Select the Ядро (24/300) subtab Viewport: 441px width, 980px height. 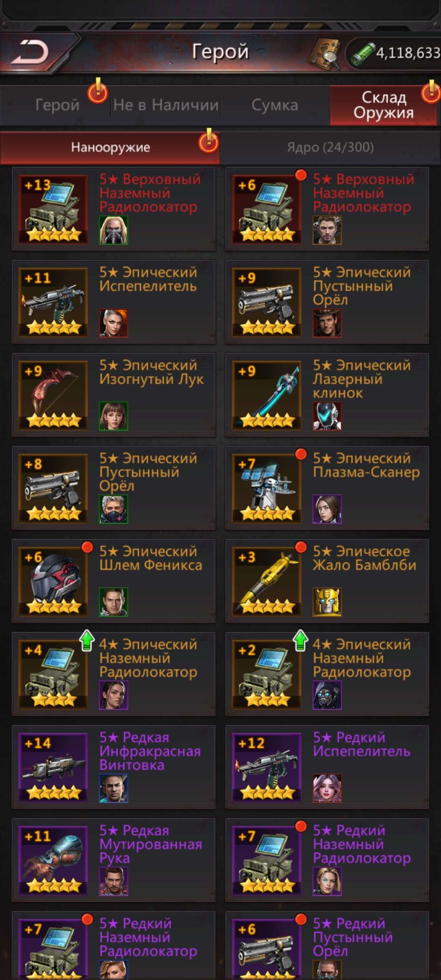coord(330,147)
